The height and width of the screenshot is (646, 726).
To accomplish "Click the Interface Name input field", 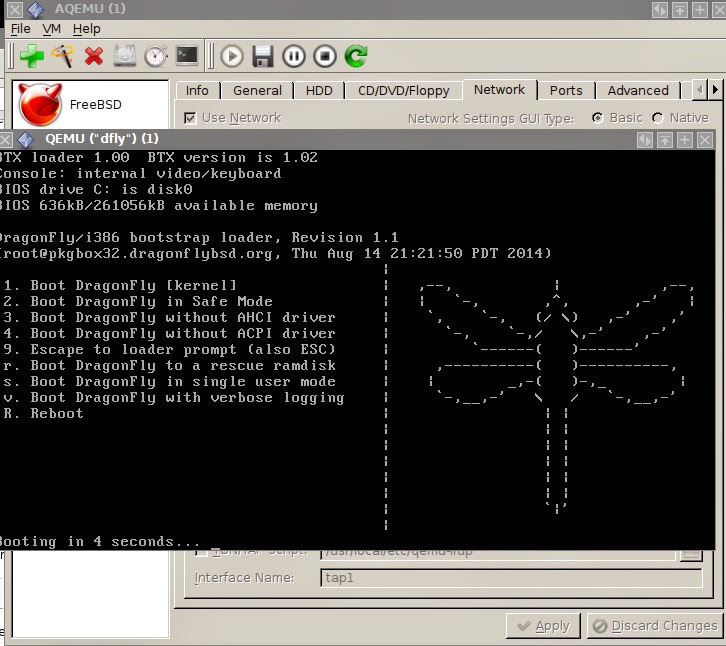I will point(511,578).
